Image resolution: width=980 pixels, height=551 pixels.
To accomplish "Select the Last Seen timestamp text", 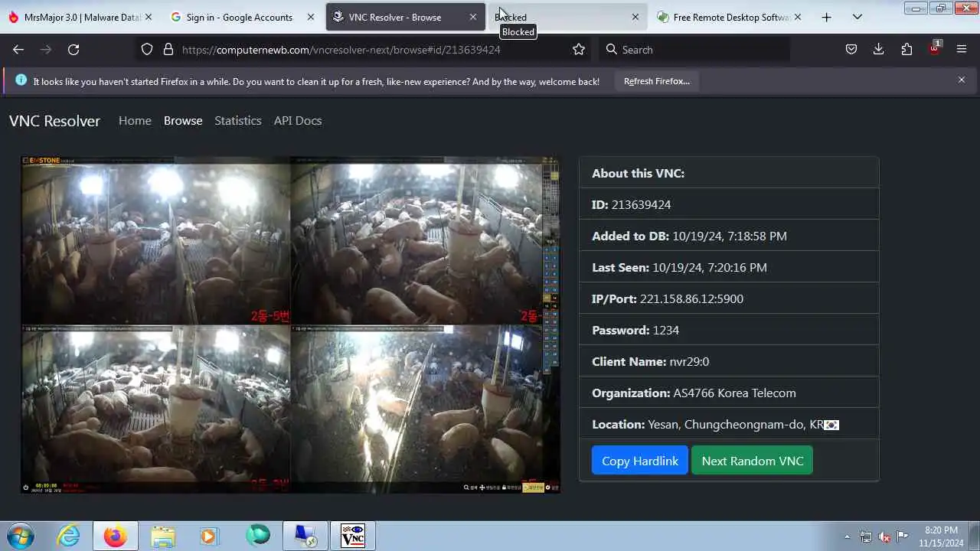I will [679, 267].
